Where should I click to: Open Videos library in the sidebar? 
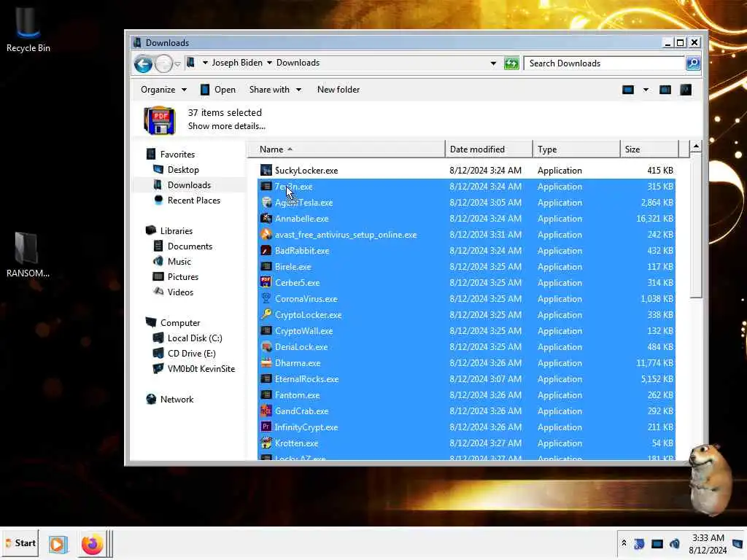click(x=180, y=292)
